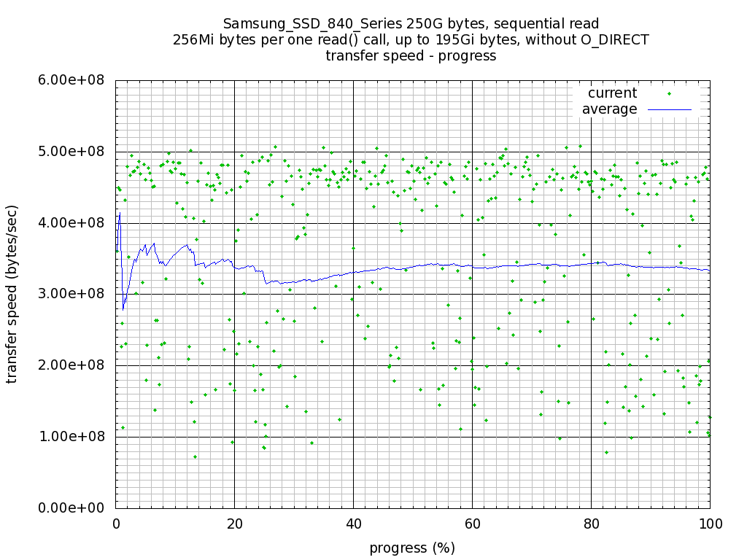The width and height of the screenshot is (747, 560).
Task: Click the x-axis label 'progress (%)'
Action: click(412, 548)
